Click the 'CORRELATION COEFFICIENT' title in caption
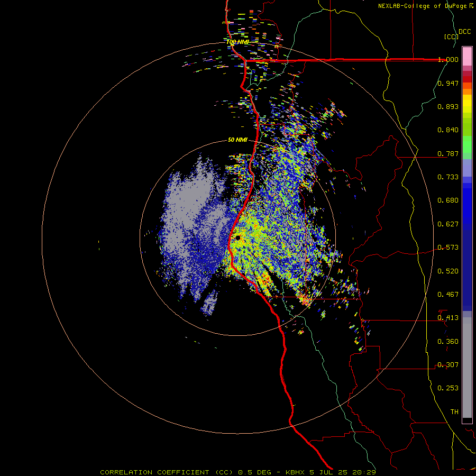This screenshot has height=476, width=476. pyautogui.click(x=154, y=472)
